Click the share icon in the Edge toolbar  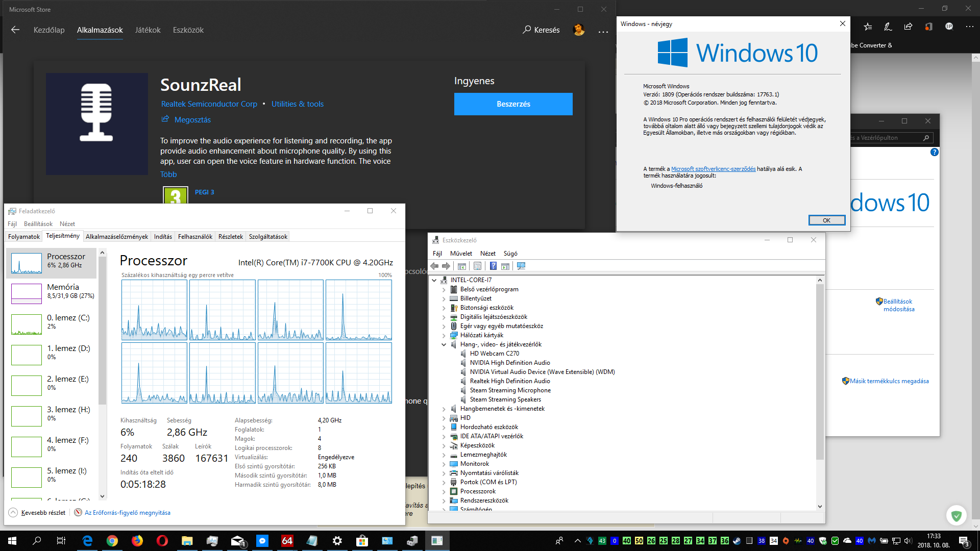point(908,27)
